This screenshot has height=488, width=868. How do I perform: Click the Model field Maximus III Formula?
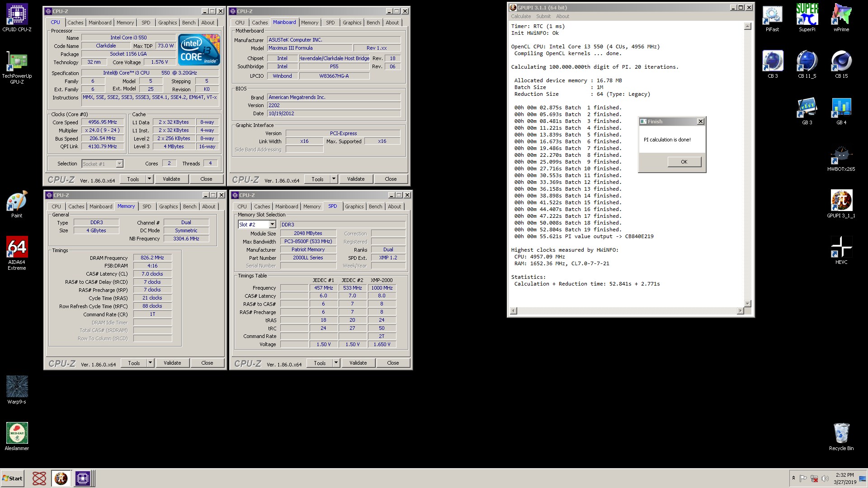tap(310, 48)
